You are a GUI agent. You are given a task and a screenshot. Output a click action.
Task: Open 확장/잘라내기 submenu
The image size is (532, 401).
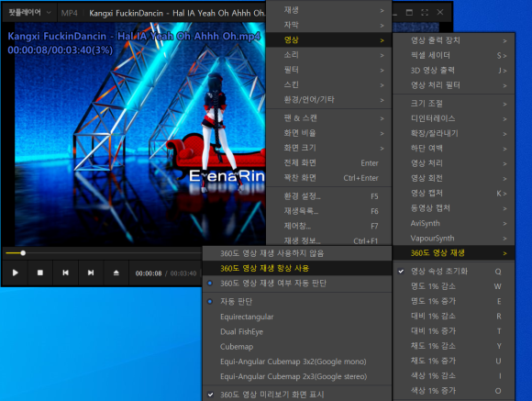coord(454,133)
